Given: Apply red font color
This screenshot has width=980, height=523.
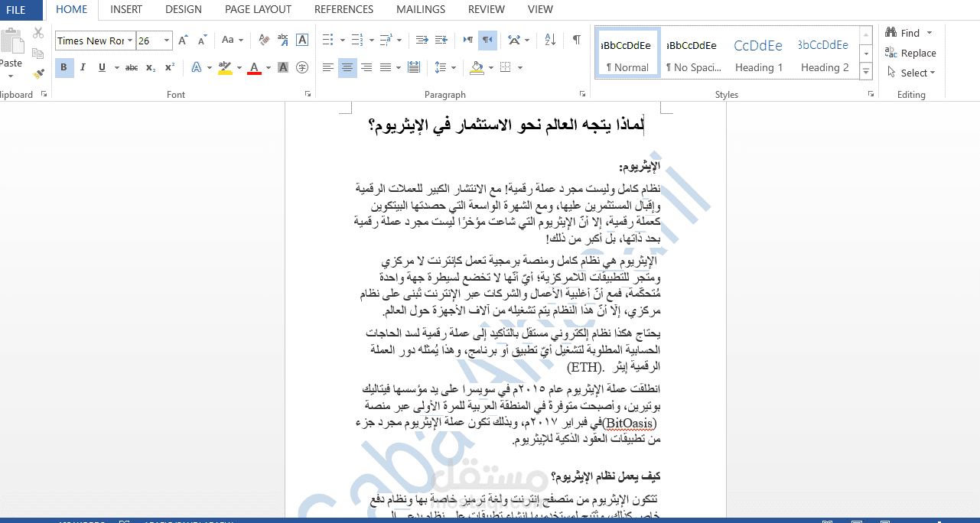Looking at the screenshot, I should point(253,67).
